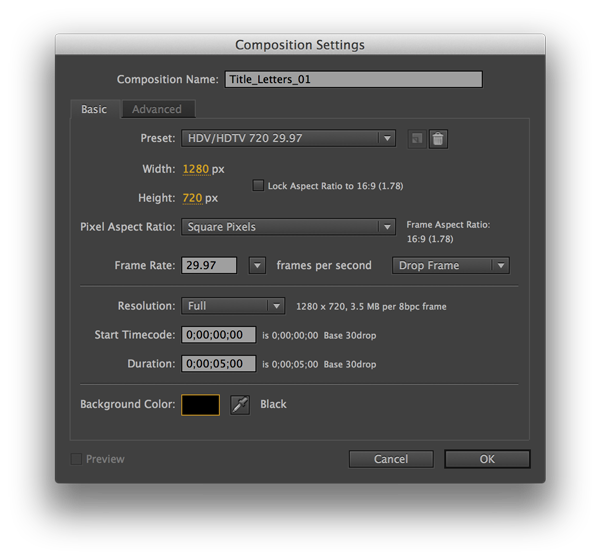Viewport: 600px width, 559px height.
Task: Open the black Background Color swatch
Action: 200,404
